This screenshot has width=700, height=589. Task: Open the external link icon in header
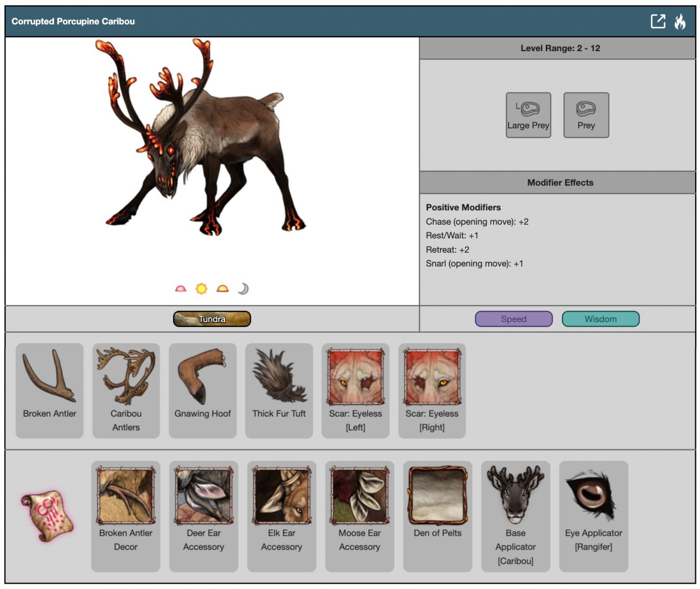[658, 21]
